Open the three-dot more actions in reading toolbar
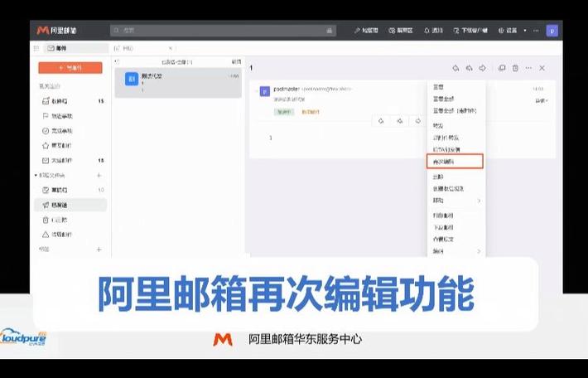This screenshot has width=588, height=378. click(528, 68)
